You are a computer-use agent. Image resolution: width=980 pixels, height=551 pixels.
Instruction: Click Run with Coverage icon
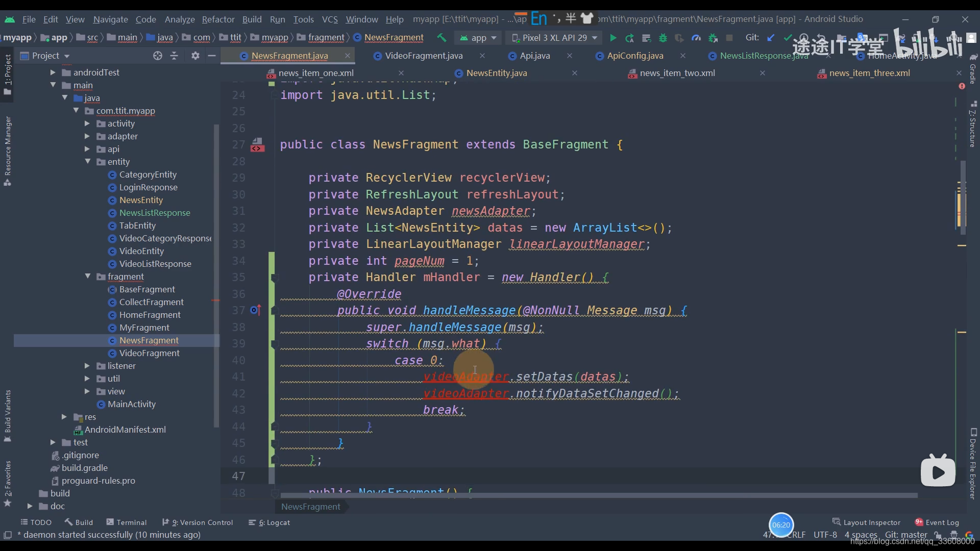(x=679, y=38)
